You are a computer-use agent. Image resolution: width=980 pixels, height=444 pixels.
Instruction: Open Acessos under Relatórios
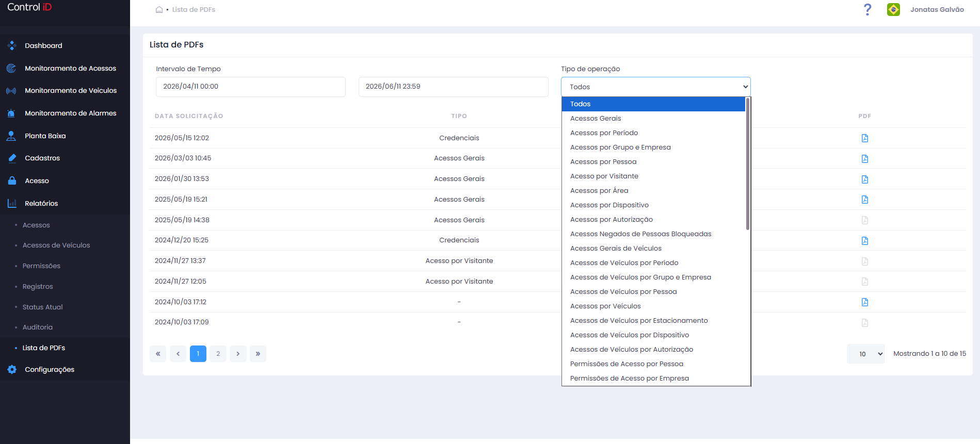[36, 225]
